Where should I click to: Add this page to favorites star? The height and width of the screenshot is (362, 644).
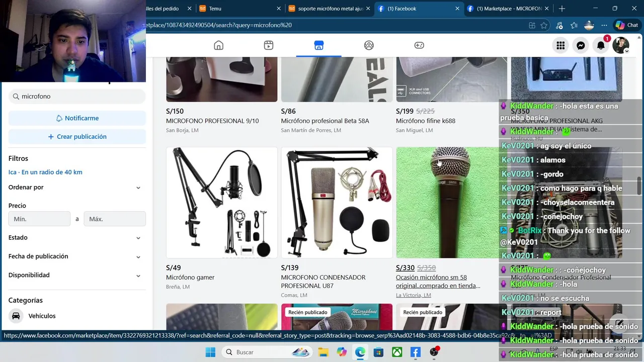click(544, 25)
